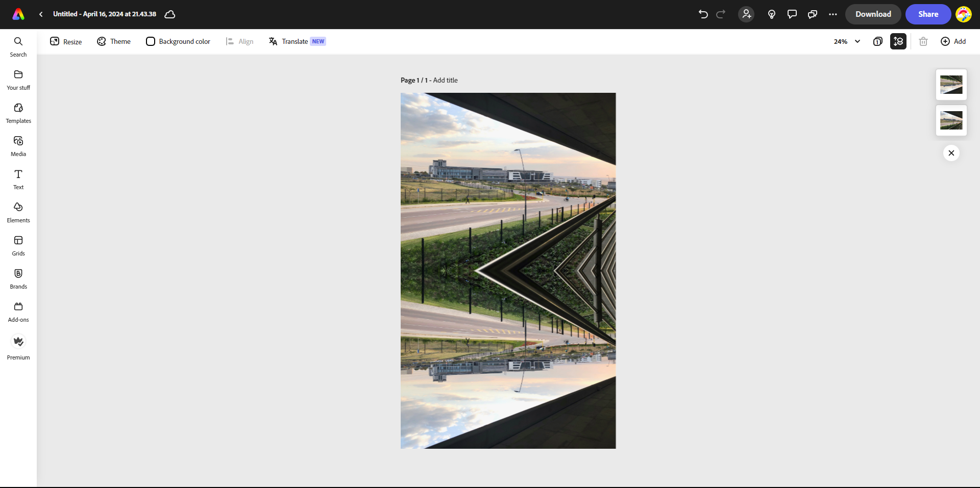The width and height of the screenshot is (980, 488).
Task: Open the Layers panel icon
Action: coord(898,41)
